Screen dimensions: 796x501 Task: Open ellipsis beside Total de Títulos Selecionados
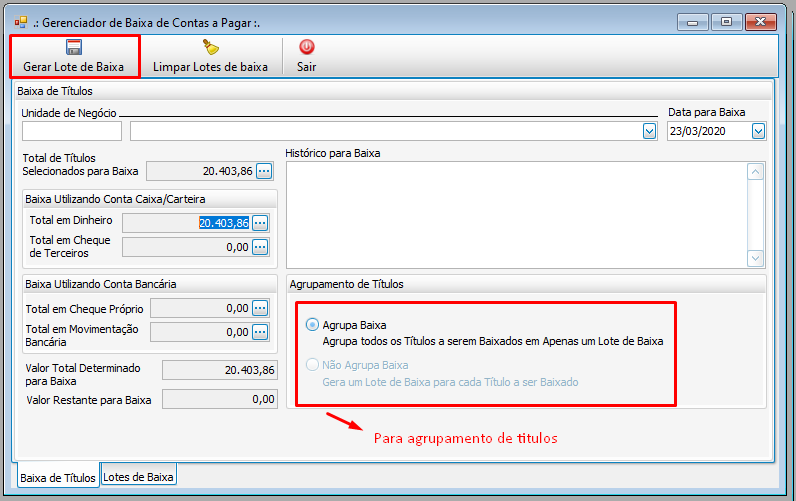click(264, 172)
